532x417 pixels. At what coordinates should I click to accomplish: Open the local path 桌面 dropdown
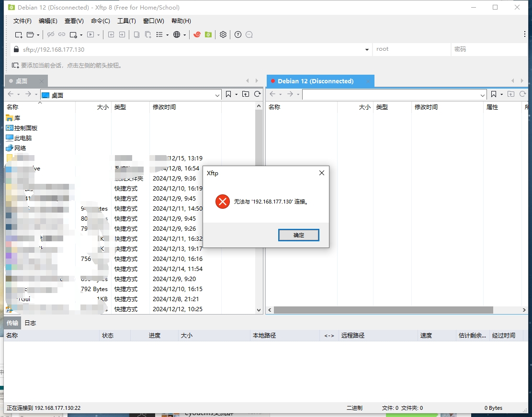click(x=218, y=95)
